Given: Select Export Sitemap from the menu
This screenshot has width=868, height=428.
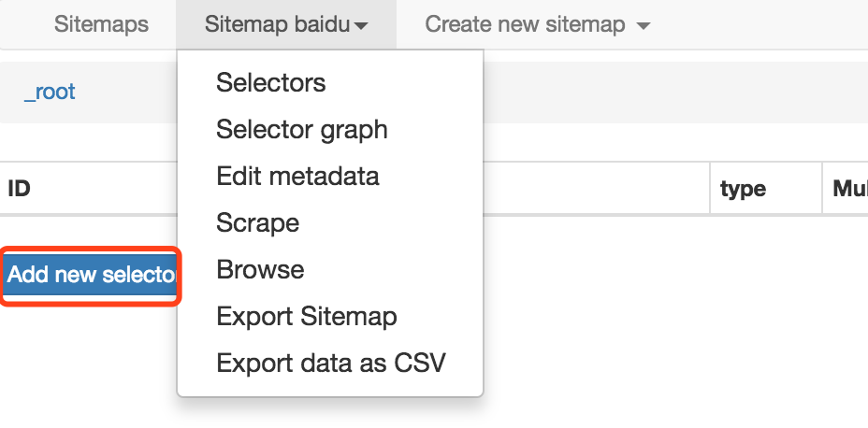Looking at the screenshot, I should [306, 316].
